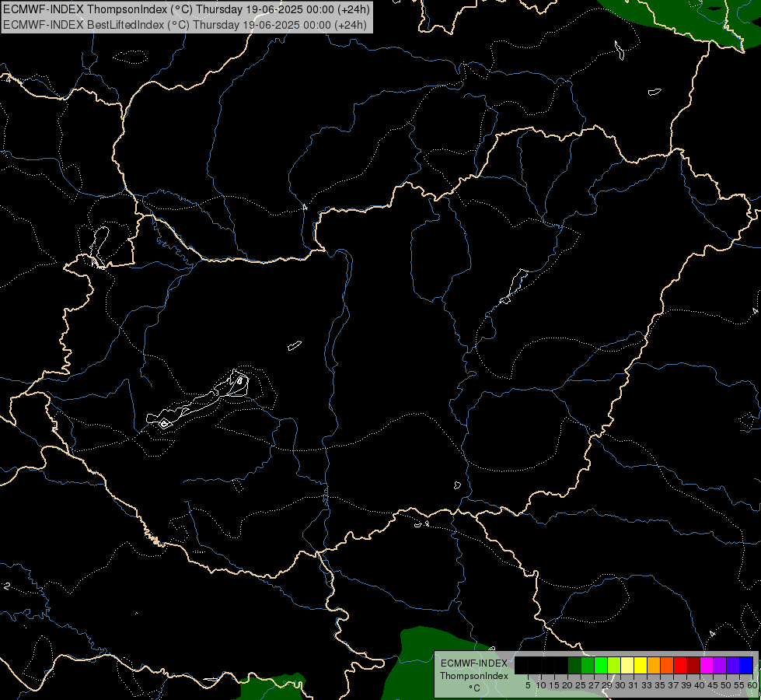This screenshot has width=761, height=700.
Task: Click the legend value 31
Action: 634,685
